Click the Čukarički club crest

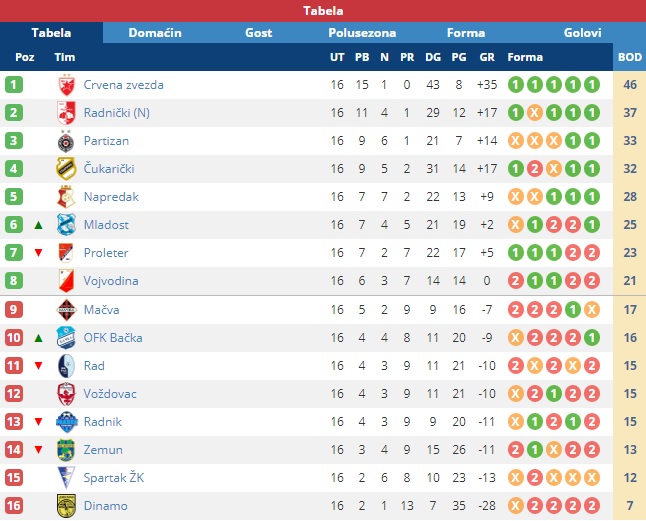66,169
